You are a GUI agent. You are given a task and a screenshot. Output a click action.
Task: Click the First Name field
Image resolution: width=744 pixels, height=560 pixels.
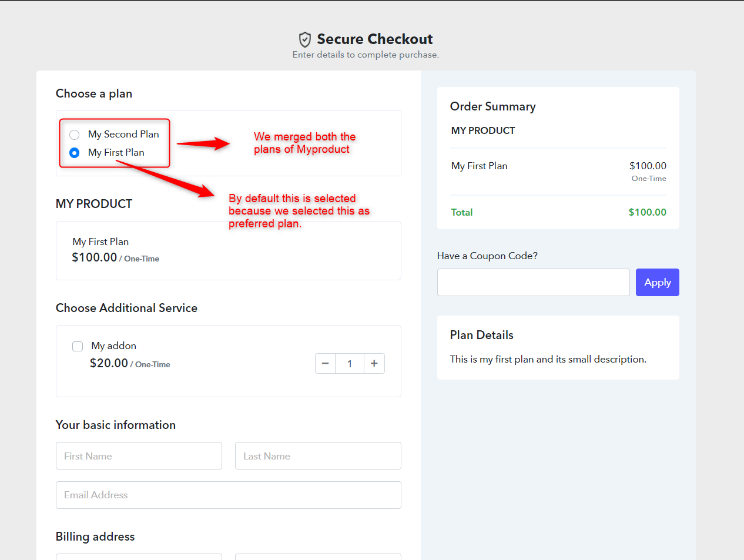139,456
